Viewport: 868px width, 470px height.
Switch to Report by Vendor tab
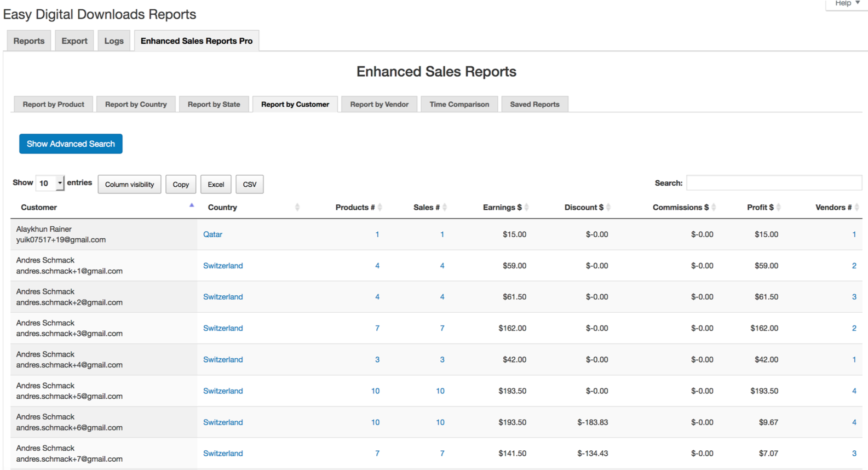pos(379,105)
